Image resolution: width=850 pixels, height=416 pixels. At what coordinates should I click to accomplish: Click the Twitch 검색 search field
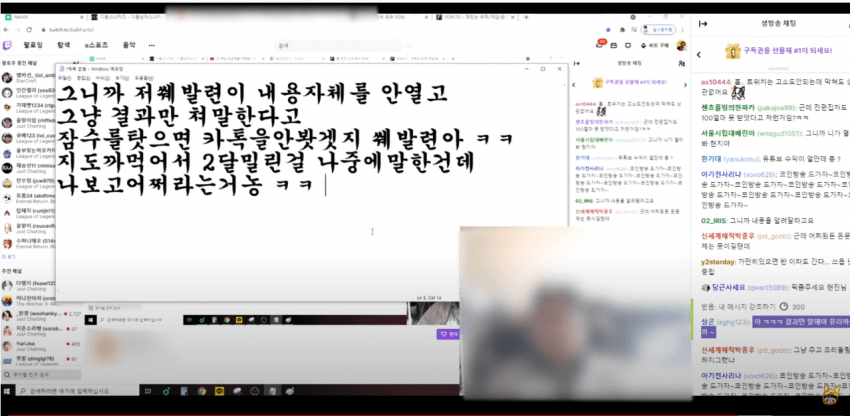point(339,46)
